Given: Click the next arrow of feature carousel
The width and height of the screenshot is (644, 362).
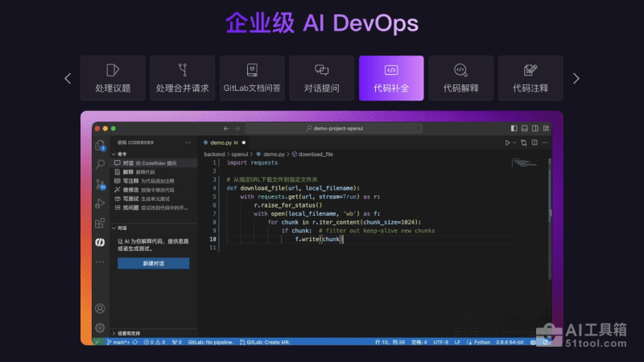Looking at the screenshot, I should coord(576,78).
